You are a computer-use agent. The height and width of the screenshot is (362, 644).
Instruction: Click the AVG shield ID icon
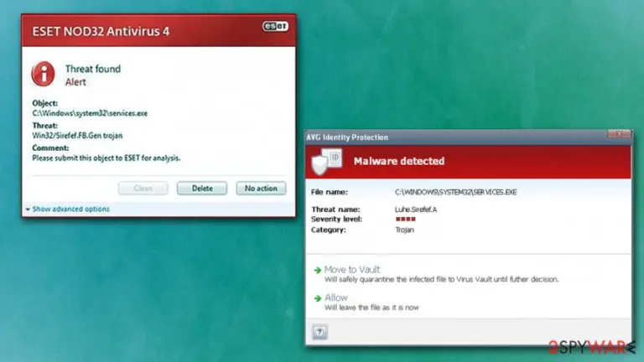327,162
